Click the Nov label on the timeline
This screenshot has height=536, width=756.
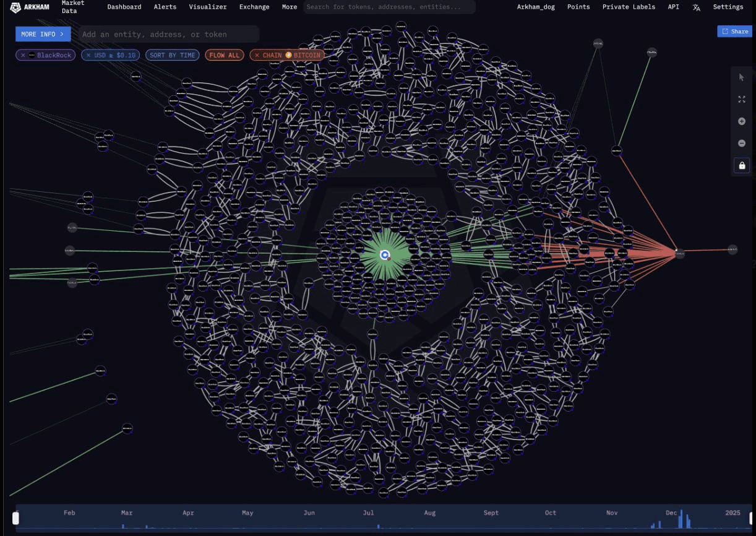[x=612, y=512]
